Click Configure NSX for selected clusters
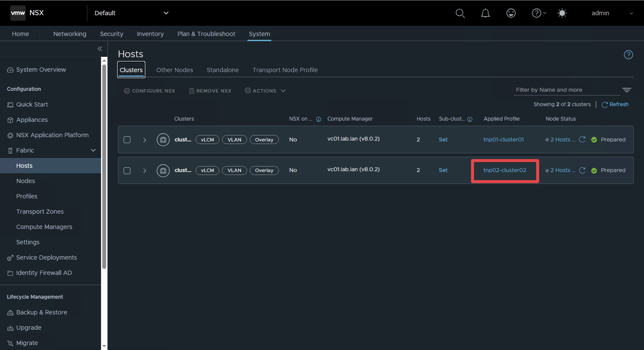644x350 pixels. pyautogui.click(x=149, y=91)
